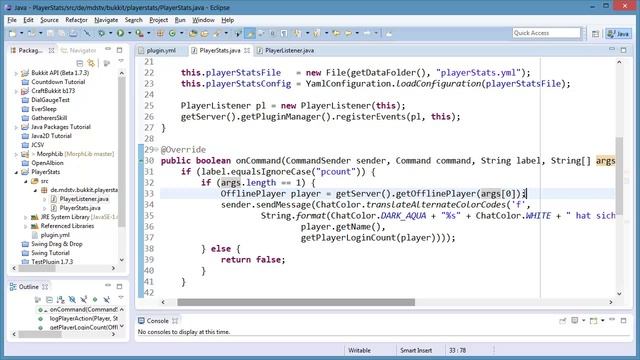Open the Navigate menu
Image resolution: width=640 pixels, height=360 pixels.
[106, 20]
